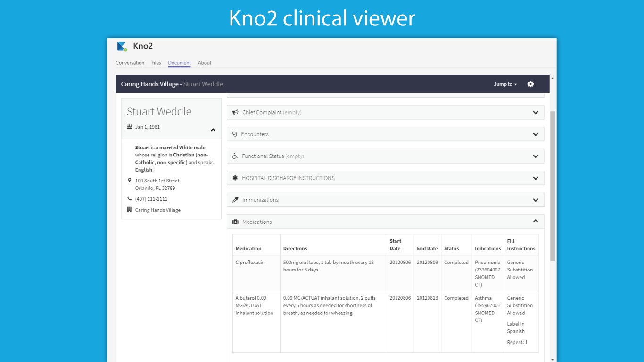Image resolution: width=644 pixels, height=362 pixels.
Task: Switch to the Conversation tab
Action: pos(130,63)
